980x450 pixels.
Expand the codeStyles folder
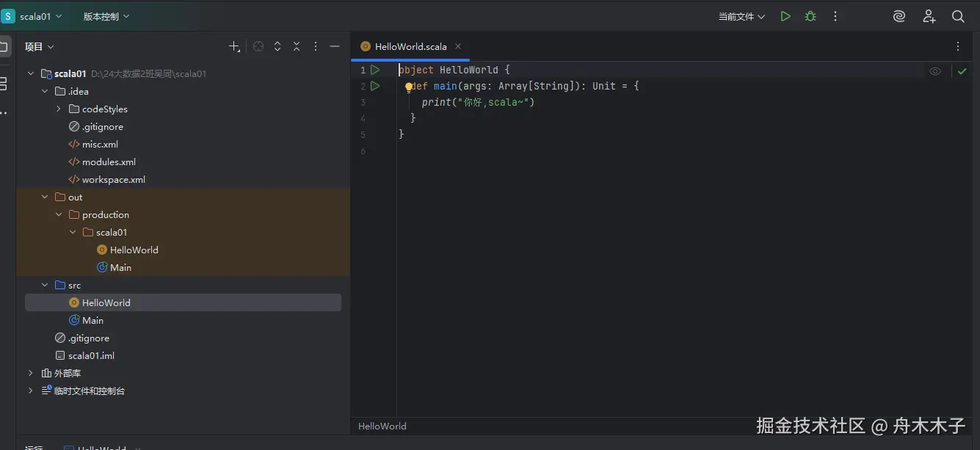59,109
